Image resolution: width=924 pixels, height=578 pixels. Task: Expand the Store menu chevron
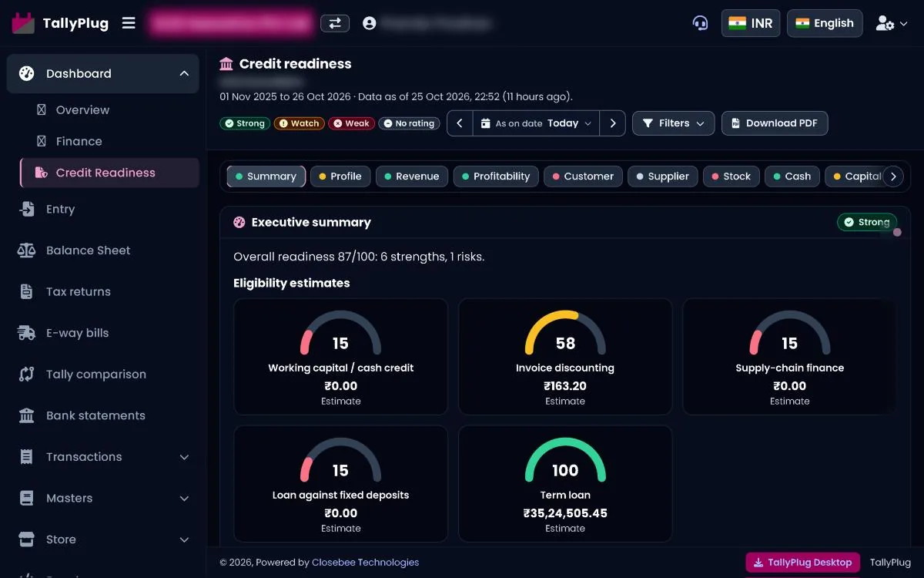tap(184, 539)
